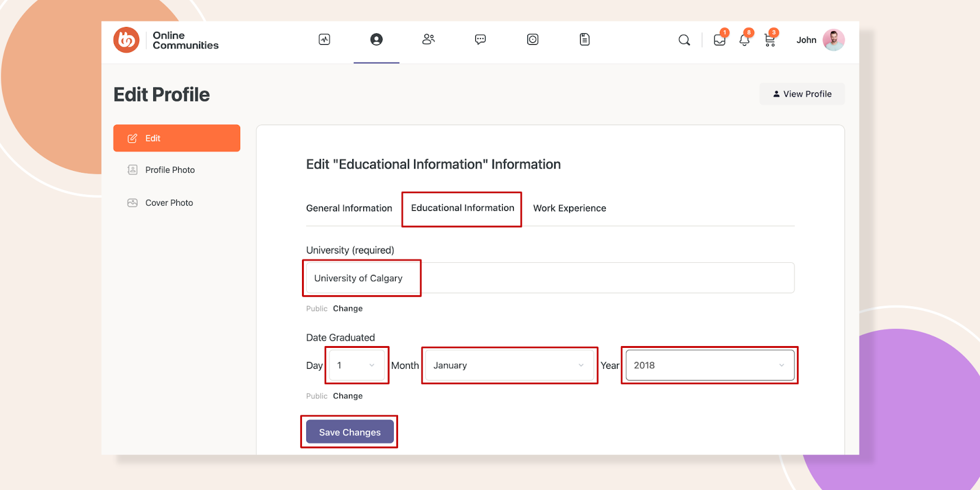Click the University (required) label
The image size is (980, 490).
click(x=350, y=251)
